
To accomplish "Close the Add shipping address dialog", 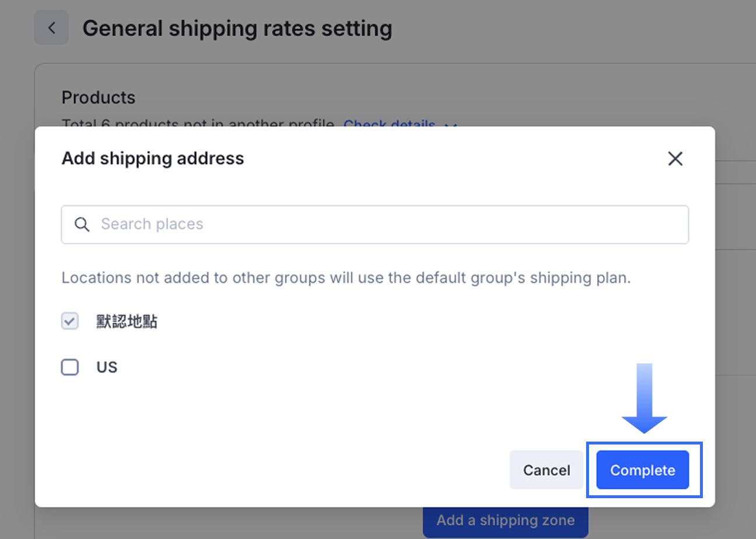I will 675,159.
